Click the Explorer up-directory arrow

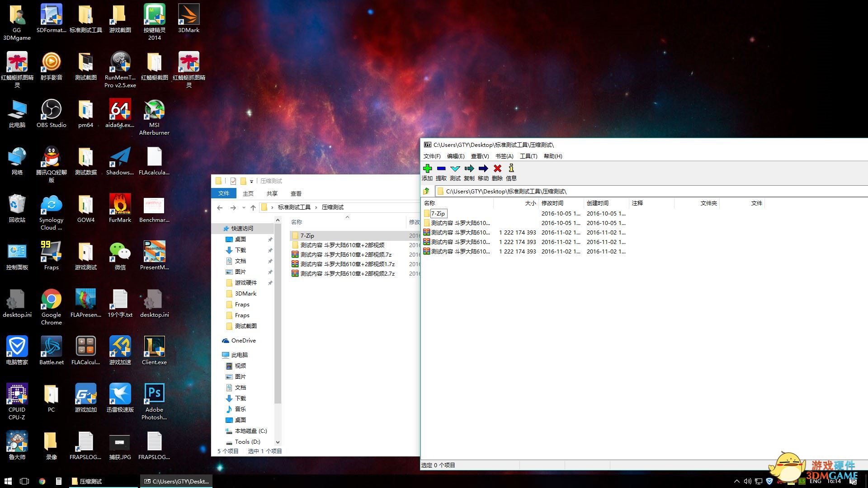(253, 207)
